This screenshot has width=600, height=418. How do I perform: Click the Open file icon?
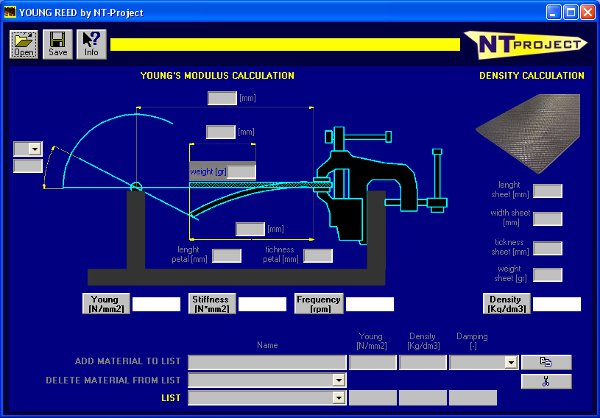click(x=24, y=44)
